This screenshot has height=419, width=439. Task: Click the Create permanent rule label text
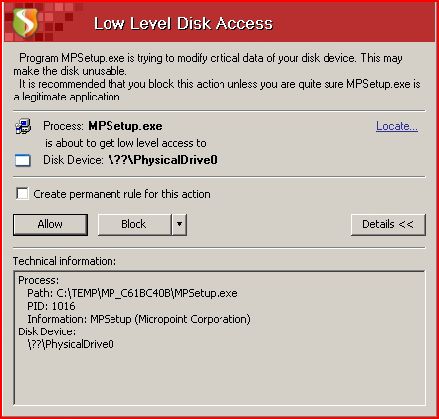122,194
